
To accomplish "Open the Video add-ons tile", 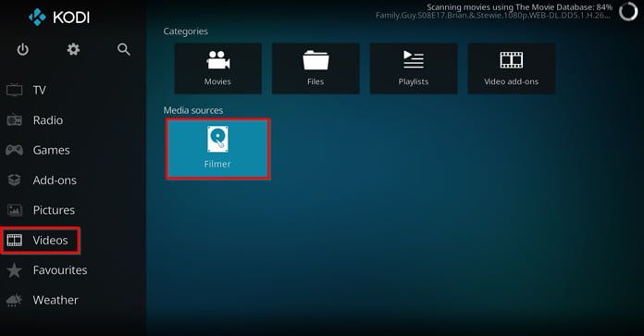I will click(x=512, y=68).
